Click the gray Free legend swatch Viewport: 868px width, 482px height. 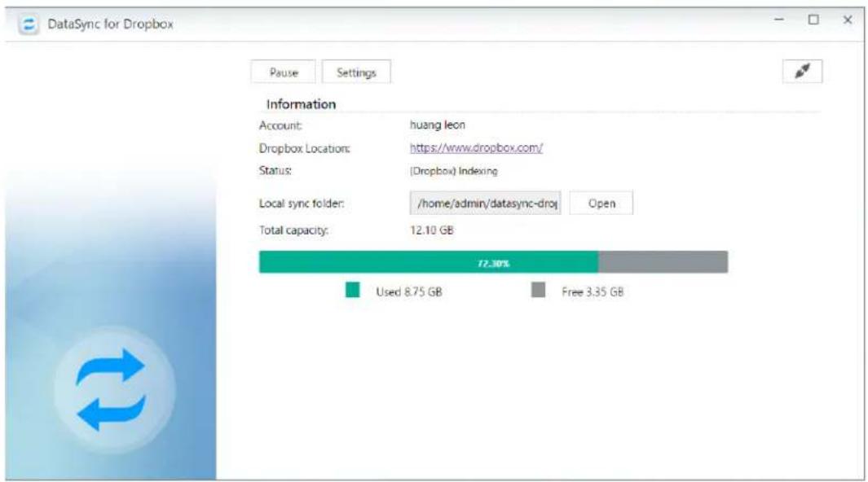tap(538, 290)
